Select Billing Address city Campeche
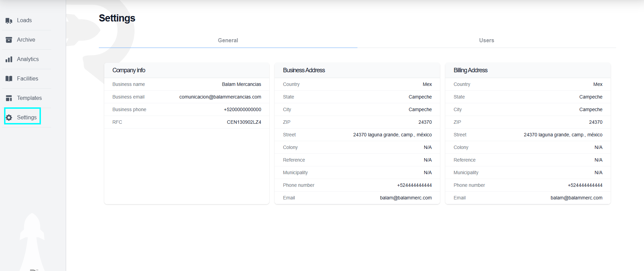Viewport: 644px width, 271px height. coord(591,109)
